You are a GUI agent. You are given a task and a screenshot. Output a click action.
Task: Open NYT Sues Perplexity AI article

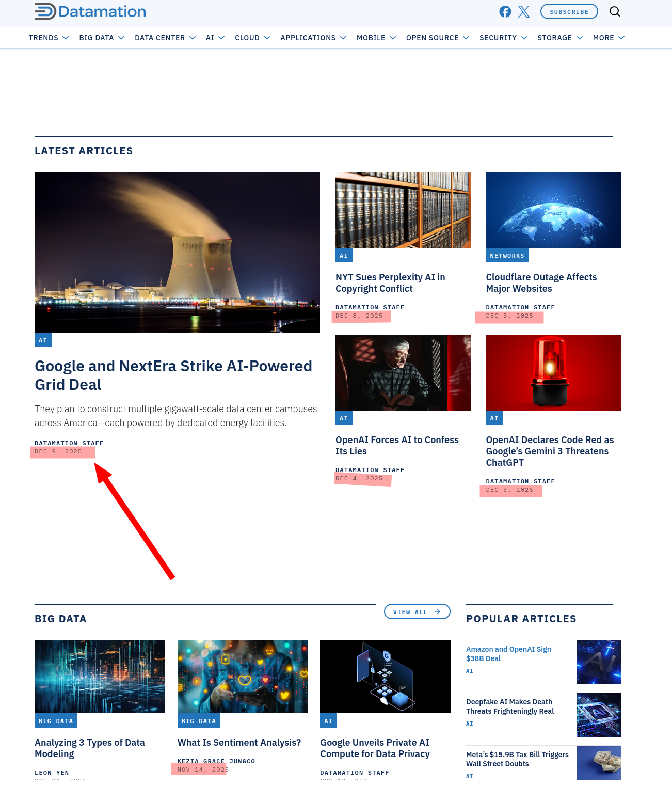[x=390, y=283]
